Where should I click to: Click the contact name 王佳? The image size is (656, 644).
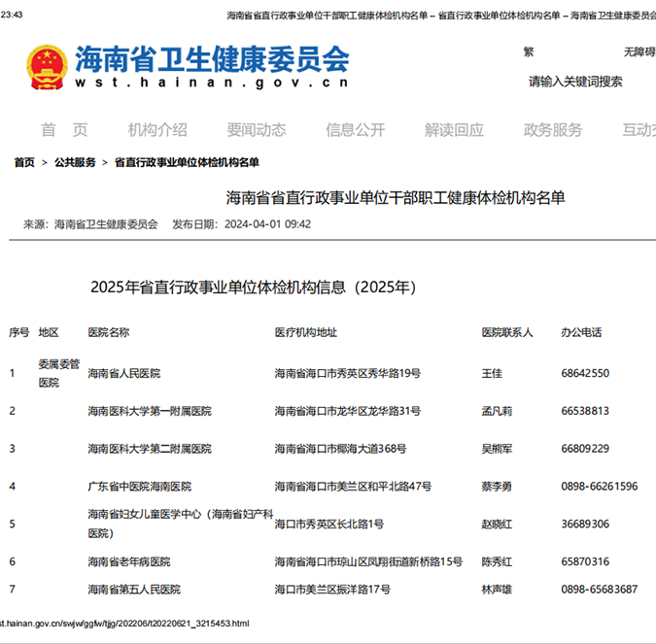pyautogui.click(x=492, y=373)
